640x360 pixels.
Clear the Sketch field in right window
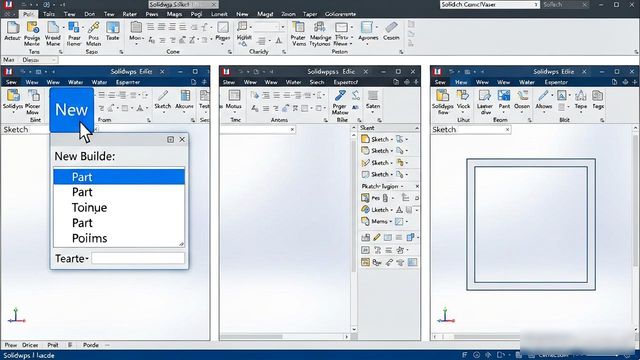(507, 129)
